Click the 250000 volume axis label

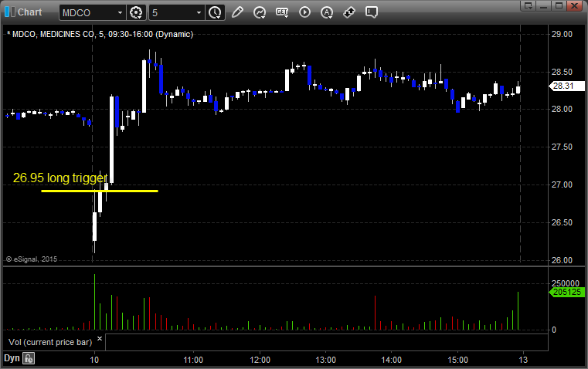pyautogui.click(x=565, y=283)
